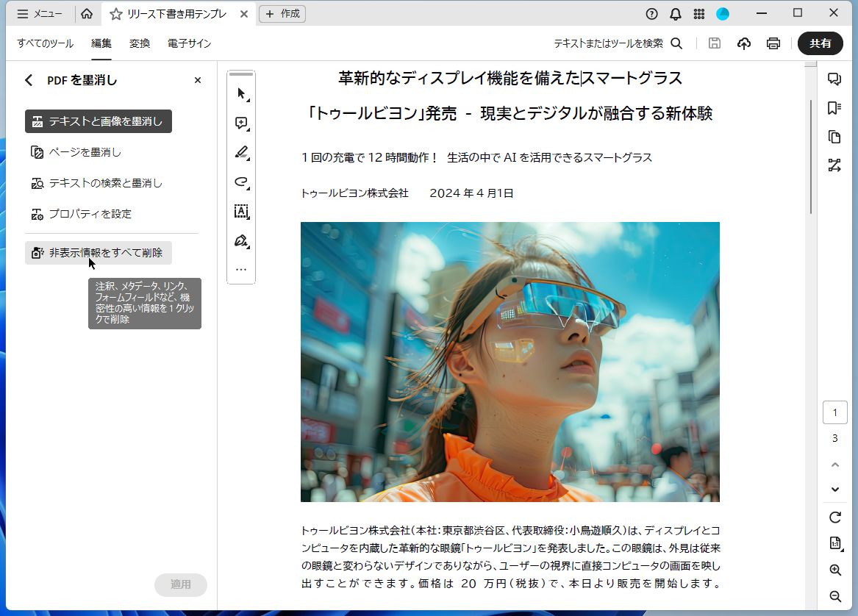Open the Add comment tool
This screenshot has width=858, height=616.
pyautogui.click(x=240, y=123)
